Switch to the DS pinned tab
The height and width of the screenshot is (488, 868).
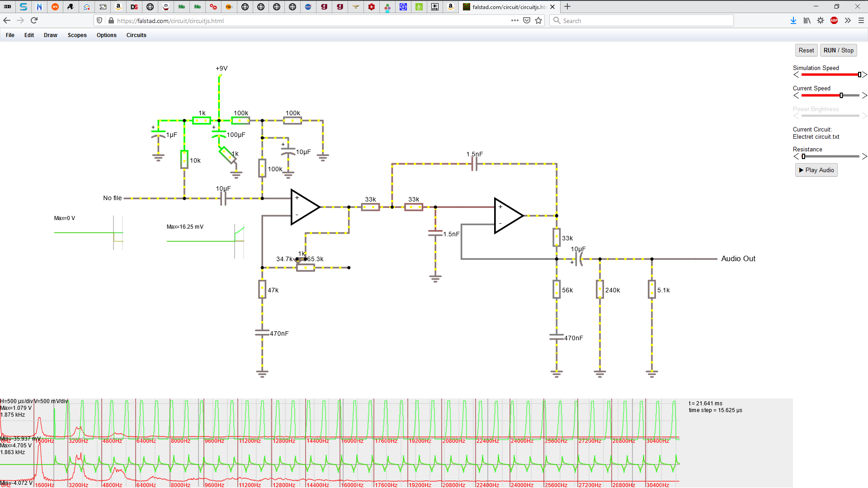click(134, 7)
